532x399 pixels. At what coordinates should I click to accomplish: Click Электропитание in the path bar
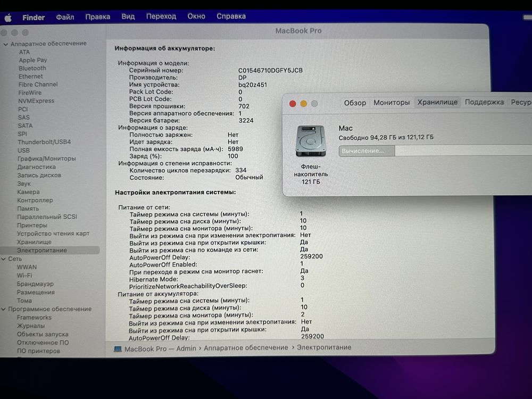pyautogui.click(x=324, y=347)
